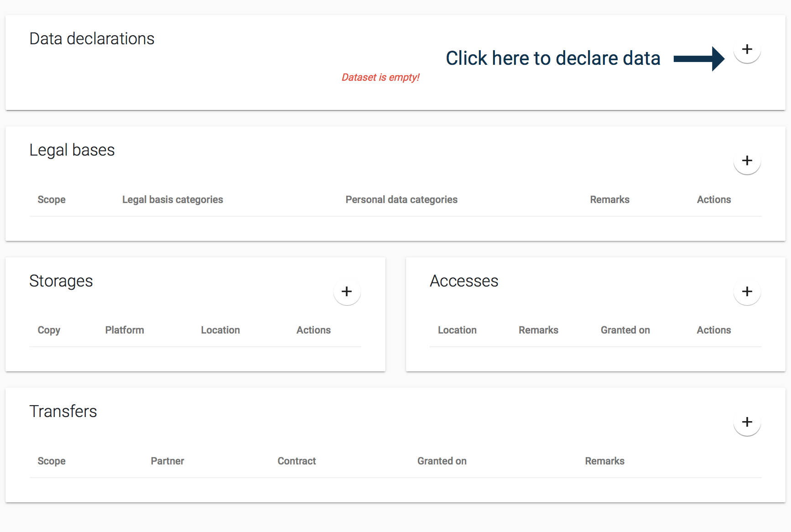Viewport: 791px width, 532px height.
Task: Click the Remarks column header in Legal bases
Action: coord(609,200)
